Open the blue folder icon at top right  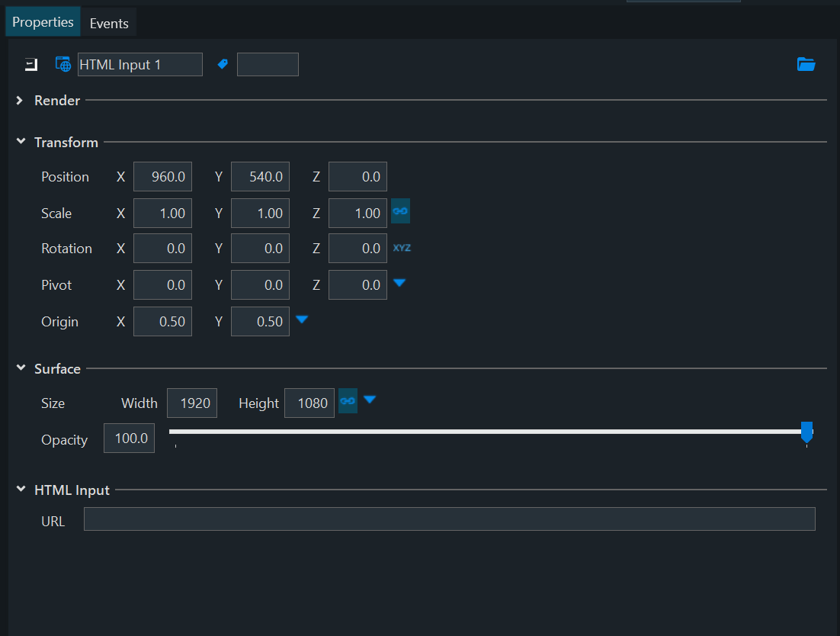pos(806,65)
